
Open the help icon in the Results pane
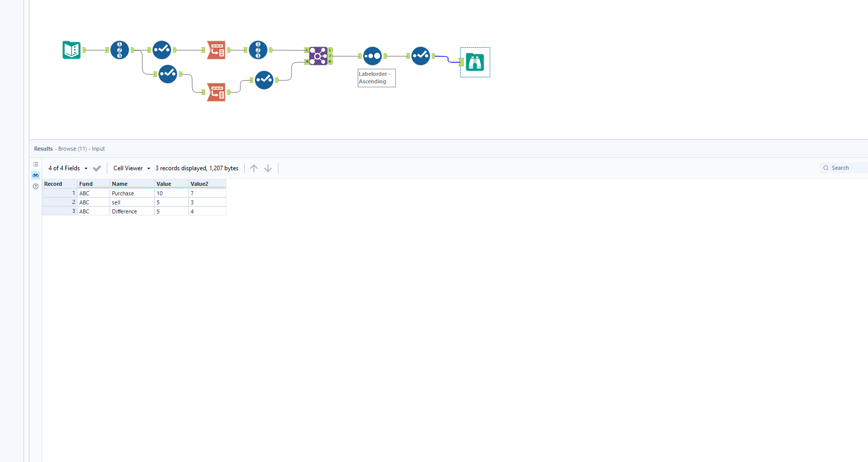pyautogui.click(x=35, y=186)
